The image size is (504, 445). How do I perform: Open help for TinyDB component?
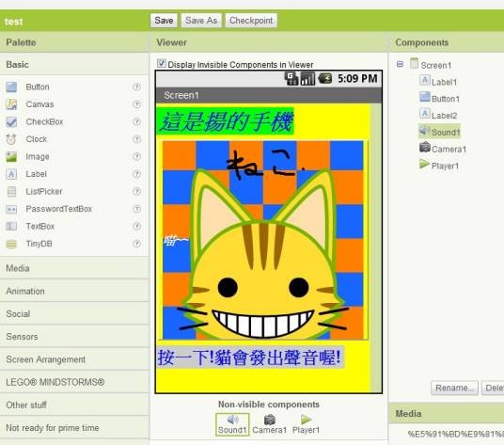point(136,244)
